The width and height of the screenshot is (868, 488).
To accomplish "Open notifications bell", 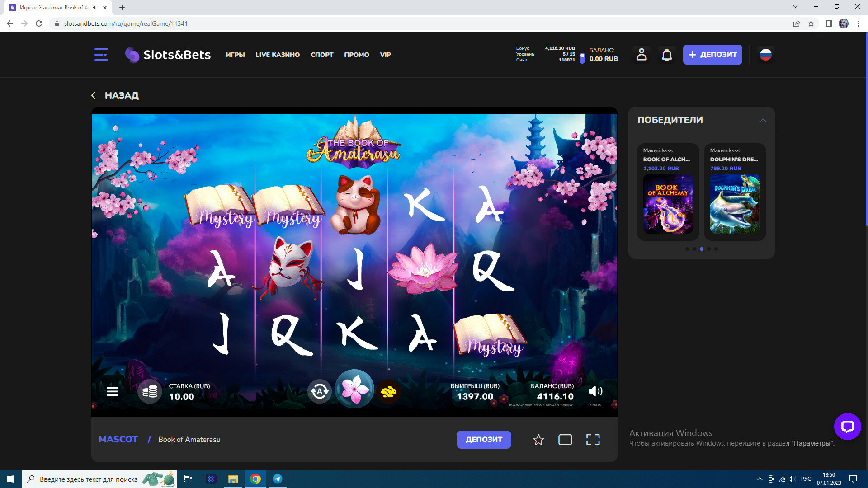I will pyautogui.click(x=667, y=55).
